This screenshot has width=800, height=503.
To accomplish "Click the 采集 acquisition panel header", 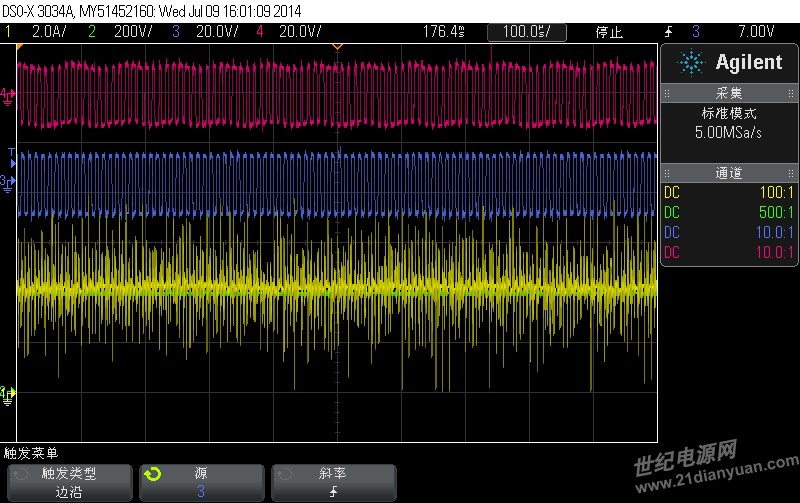I will pos(729,93).
